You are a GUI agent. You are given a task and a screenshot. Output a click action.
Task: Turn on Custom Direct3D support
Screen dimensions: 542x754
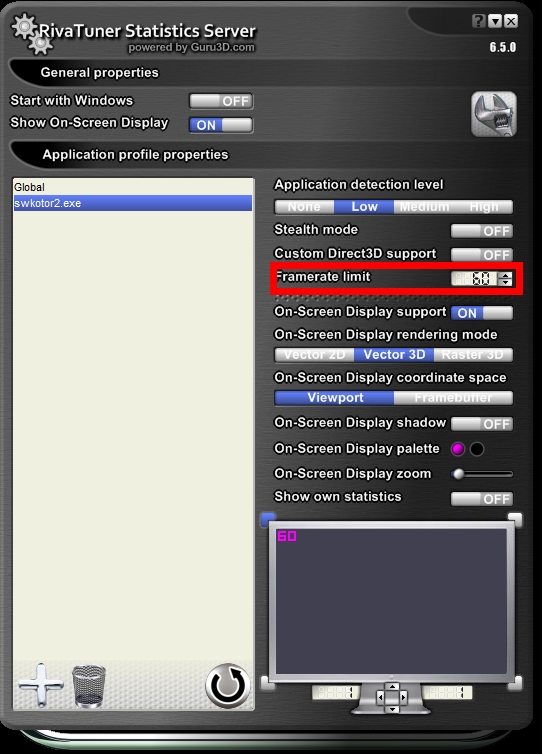(482, 254)
